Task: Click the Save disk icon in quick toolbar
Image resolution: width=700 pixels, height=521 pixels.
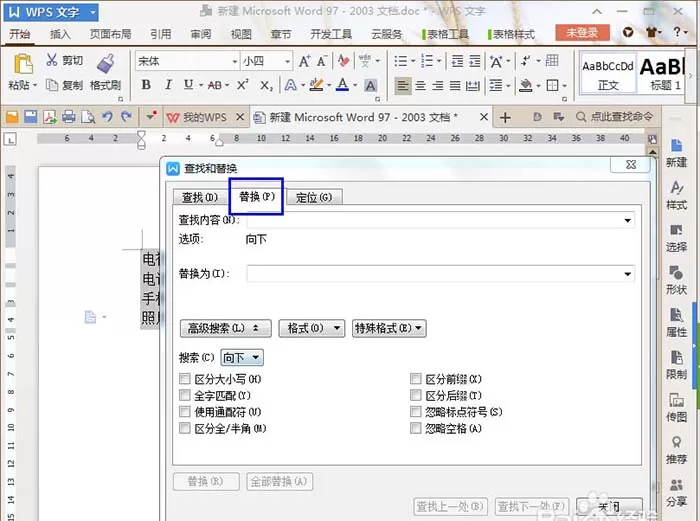Action: pyautogui.click(x=31, y=117)
